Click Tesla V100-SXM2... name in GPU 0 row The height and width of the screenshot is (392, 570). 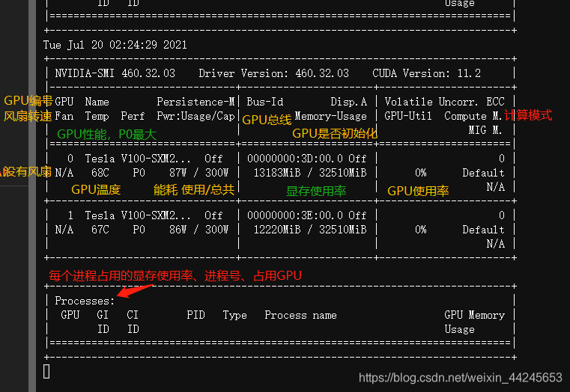point(138,159)
